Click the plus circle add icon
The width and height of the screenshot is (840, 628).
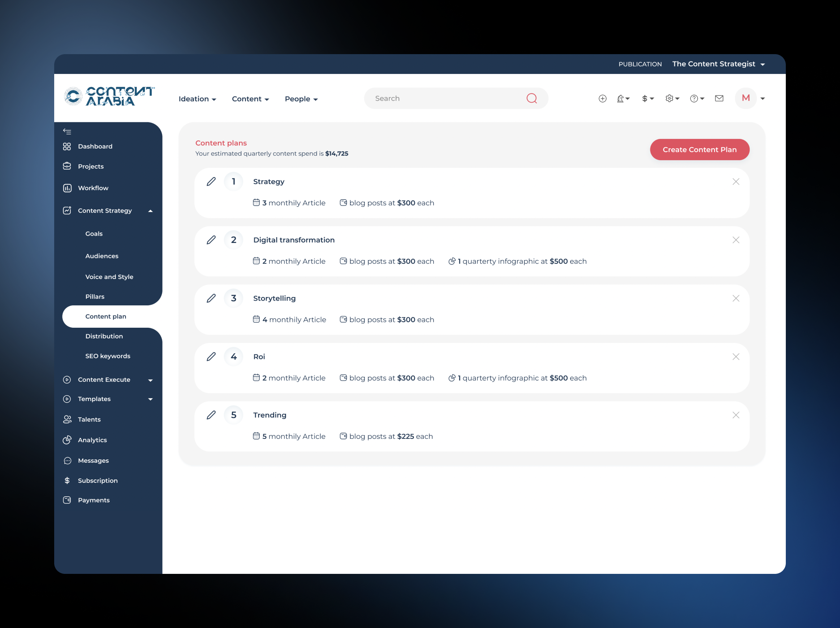pyautogui.click(x=602, y=99)
